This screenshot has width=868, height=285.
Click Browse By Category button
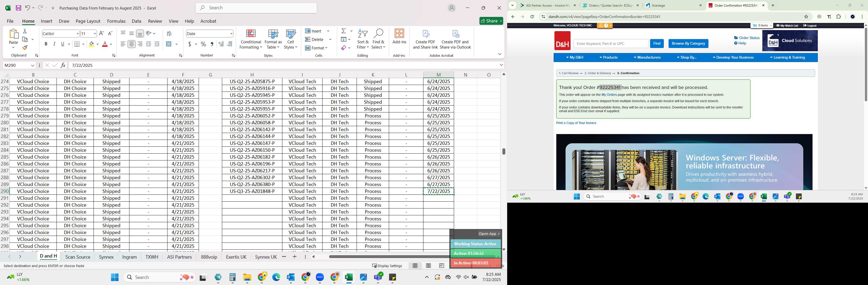tap(688, 43)
